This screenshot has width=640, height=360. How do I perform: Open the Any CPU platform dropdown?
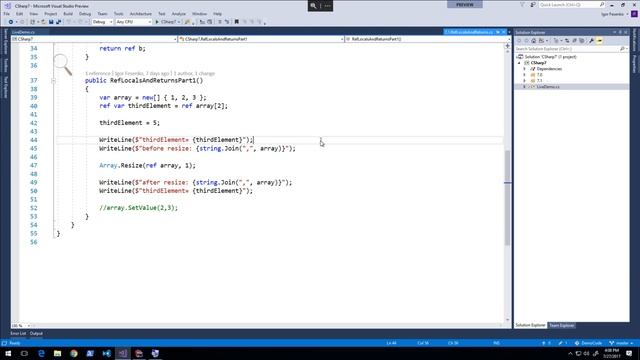pyautogui.click(x=133, y=22)
